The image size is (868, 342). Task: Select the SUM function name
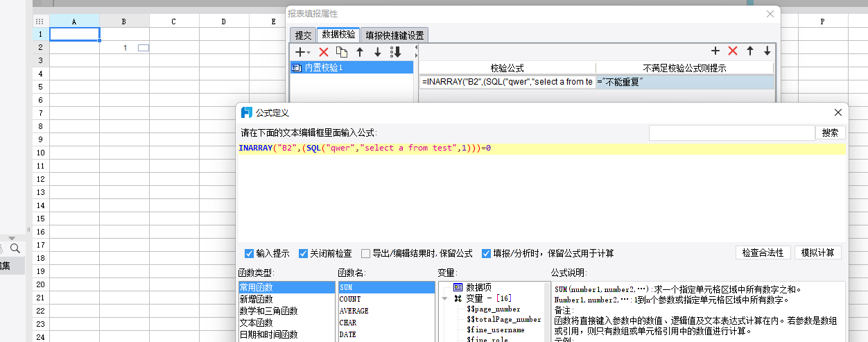pos(385,287)
